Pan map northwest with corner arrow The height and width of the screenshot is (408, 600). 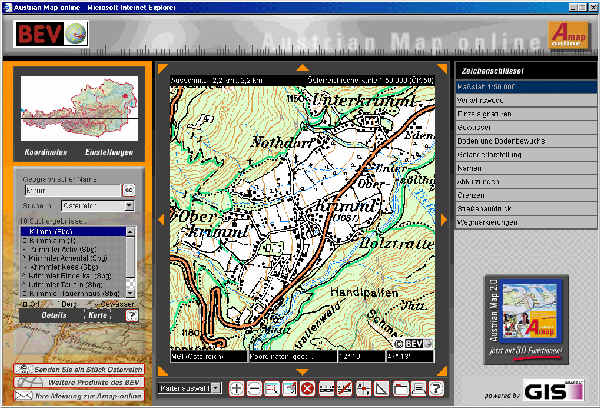162,69
